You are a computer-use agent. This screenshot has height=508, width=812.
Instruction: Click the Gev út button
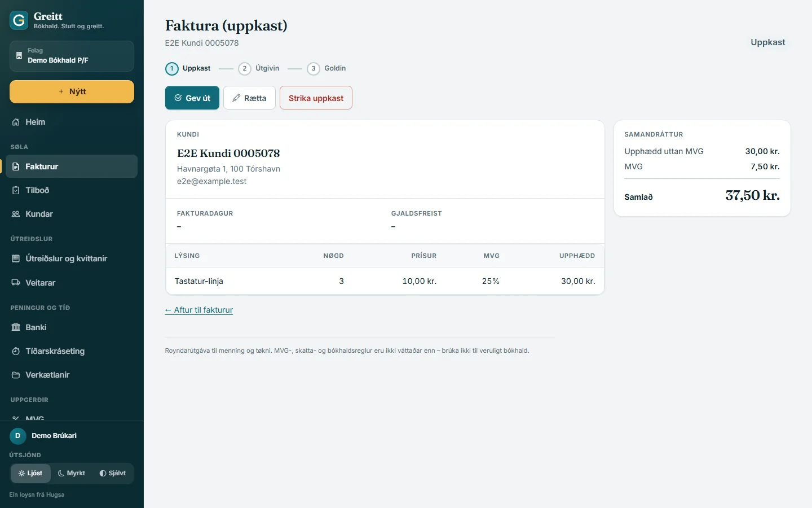192,98
